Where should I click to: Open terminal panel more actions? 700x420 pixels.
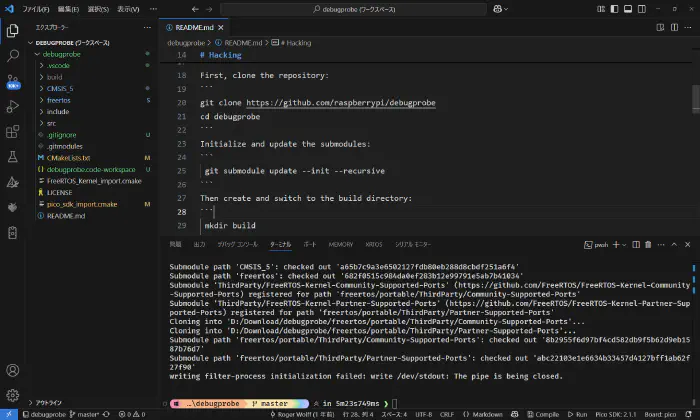tap(661, 245)
